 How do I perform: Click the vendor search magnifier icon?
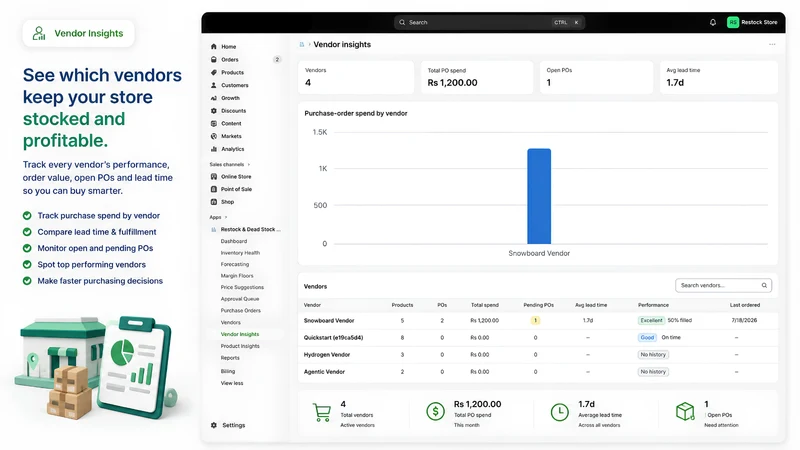click(x=764, y=285)
